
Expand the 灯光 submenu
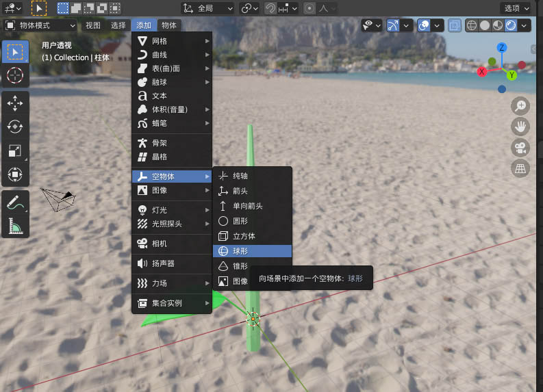(172, 210)
